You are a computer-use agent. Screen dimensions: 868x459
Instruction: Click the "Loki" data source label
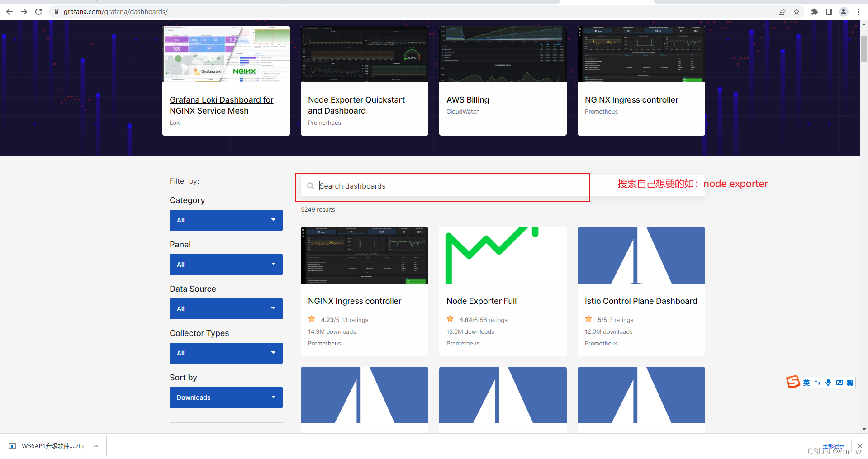pyautogui.click(x=175, y=123)
